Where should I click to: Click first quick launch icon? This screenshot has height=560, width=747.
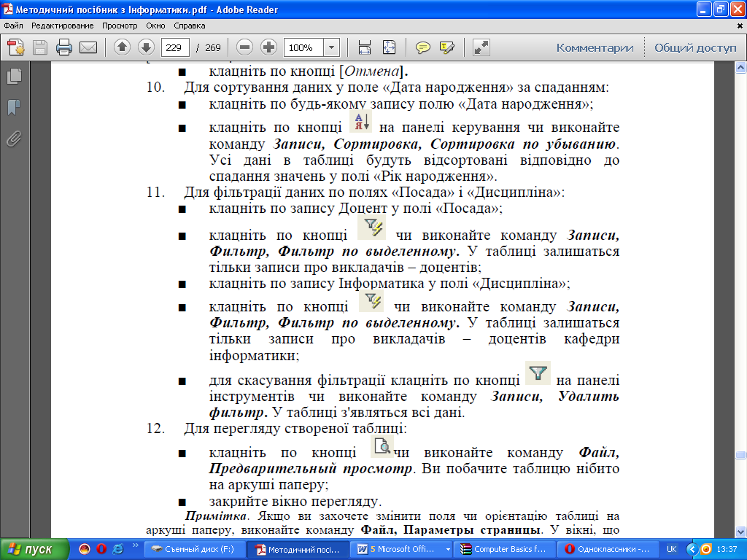point(85,549)
